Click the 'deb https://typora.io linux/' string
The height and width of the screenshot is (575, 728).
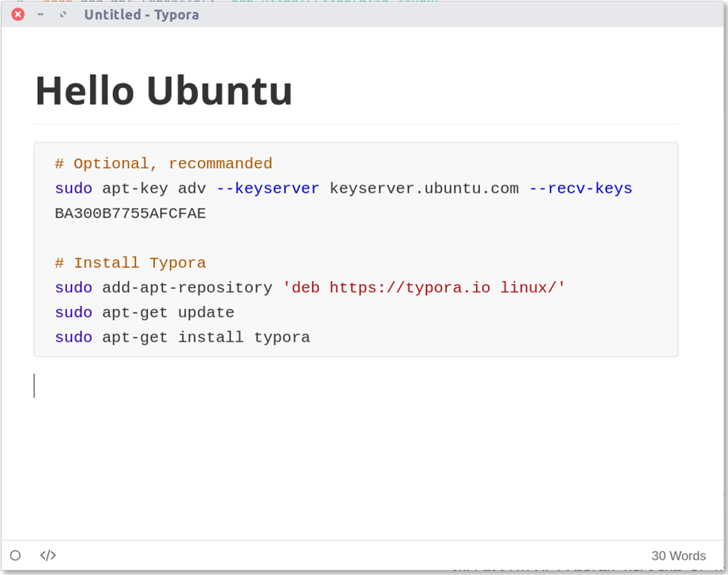tap(424, 287)
